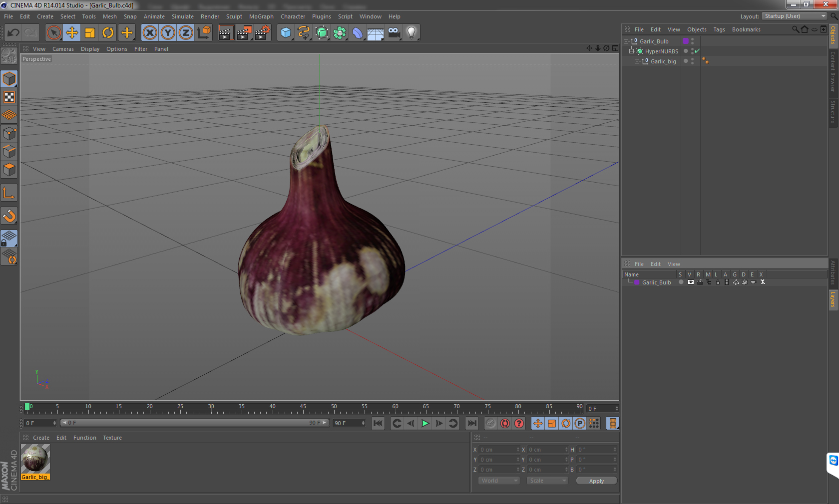This screenshot has width=839, height=504.
Task: Activate the Rotate tool
Action: pyautogui.click(x=108, y=33)
